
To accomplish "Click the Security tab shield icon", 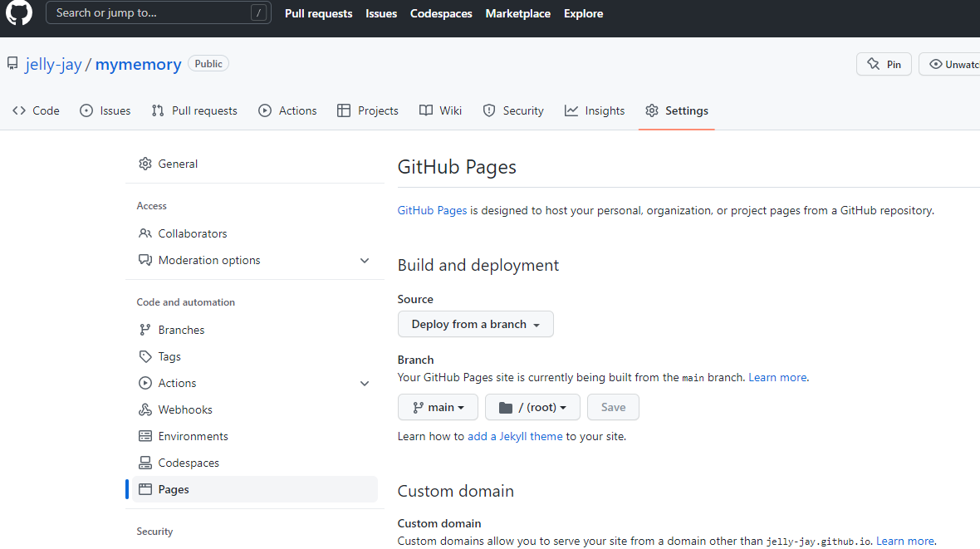I will point(488,110).
